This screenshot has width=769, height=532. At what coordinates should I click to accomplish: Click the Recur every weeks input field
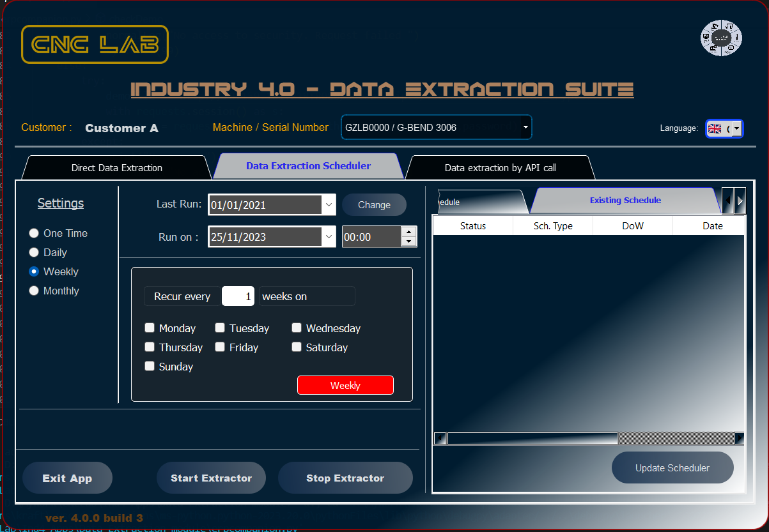(x=238, y=296)
